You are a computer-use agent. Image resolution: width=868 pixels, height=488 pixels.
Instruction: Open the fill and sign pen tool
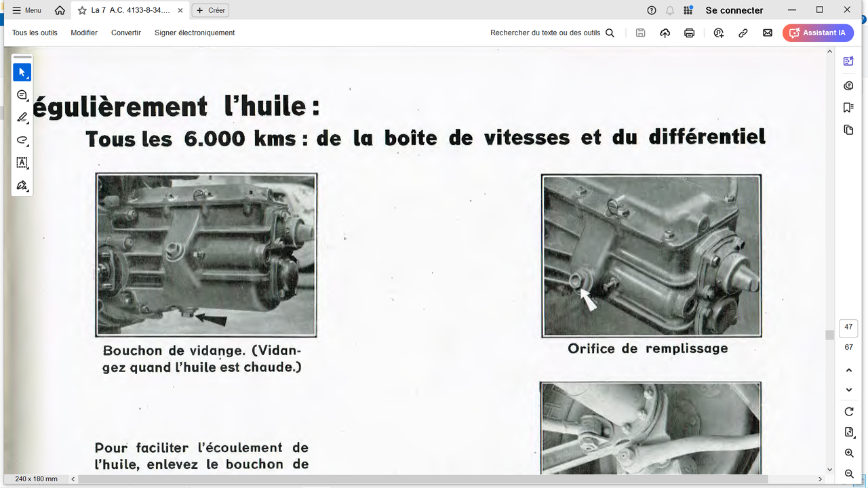(x=22, y=185)
